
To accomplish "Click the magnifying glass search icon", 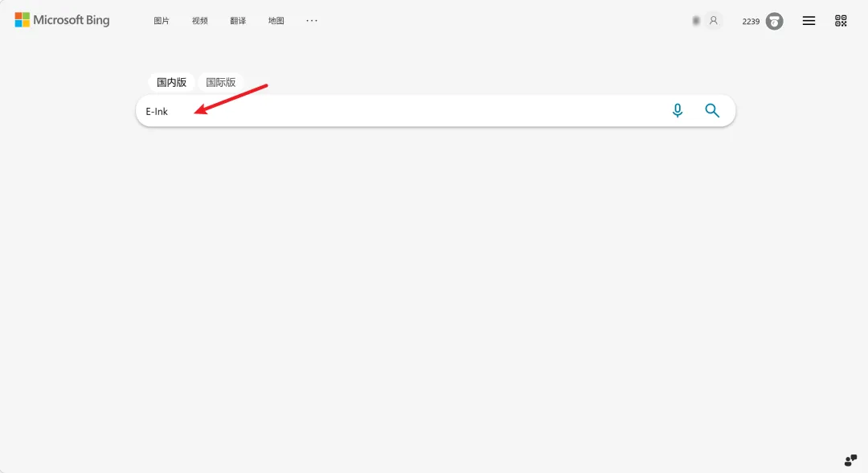I will 712,111.
